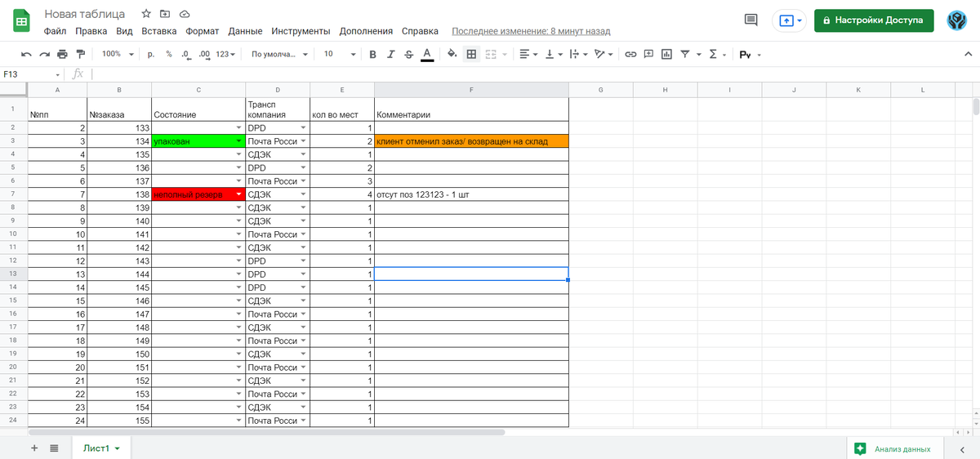Open the text rotation dropdown

click(603, 54)
